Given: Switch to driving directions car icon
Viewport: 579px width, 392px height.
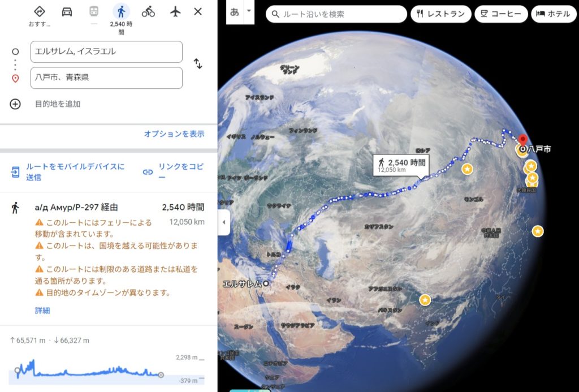Looking at the screenshot, I should 67,12.
